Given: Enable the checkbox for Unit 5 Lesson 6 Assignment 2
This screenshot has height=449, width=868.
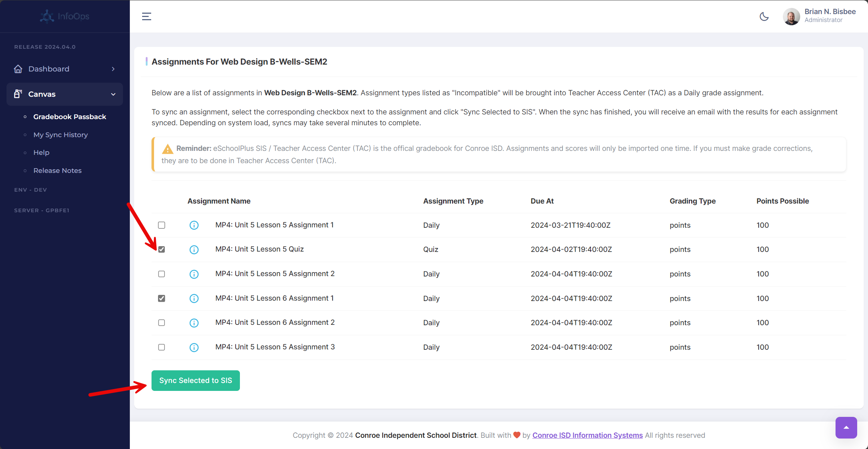Looking at the screenshot, I should [161, 322].
